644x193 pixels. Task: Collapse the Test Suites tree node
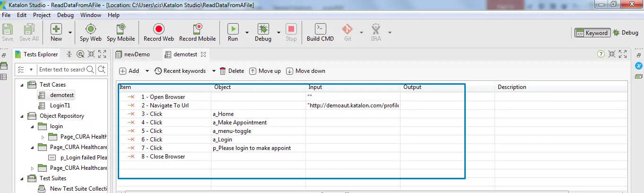tap(21, 178)
